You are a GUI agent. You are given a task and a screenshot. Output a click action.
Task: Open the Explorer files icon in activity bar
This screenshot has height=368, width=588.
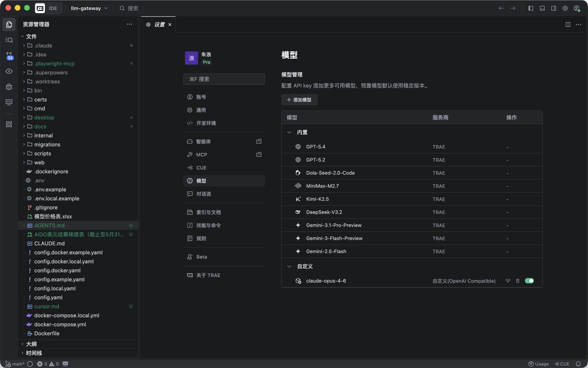click(9, 24)
